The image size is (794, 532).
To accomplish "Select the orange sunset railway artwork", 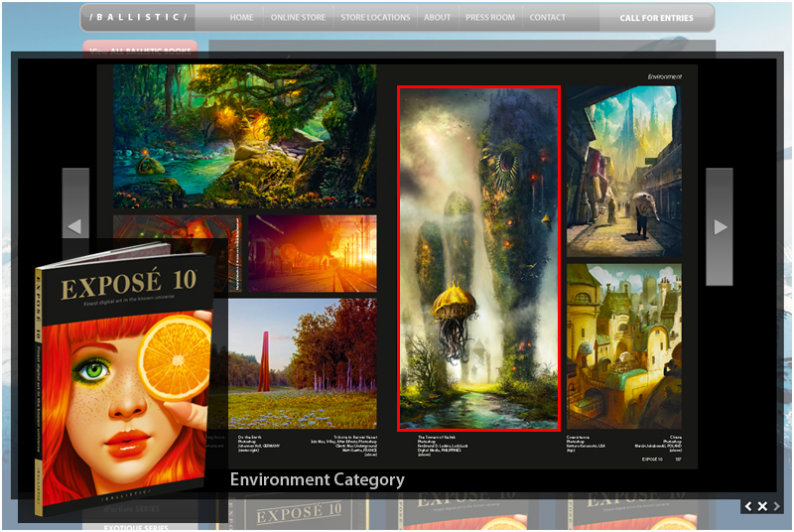I will pyautogui.click(x=313, y=253).
